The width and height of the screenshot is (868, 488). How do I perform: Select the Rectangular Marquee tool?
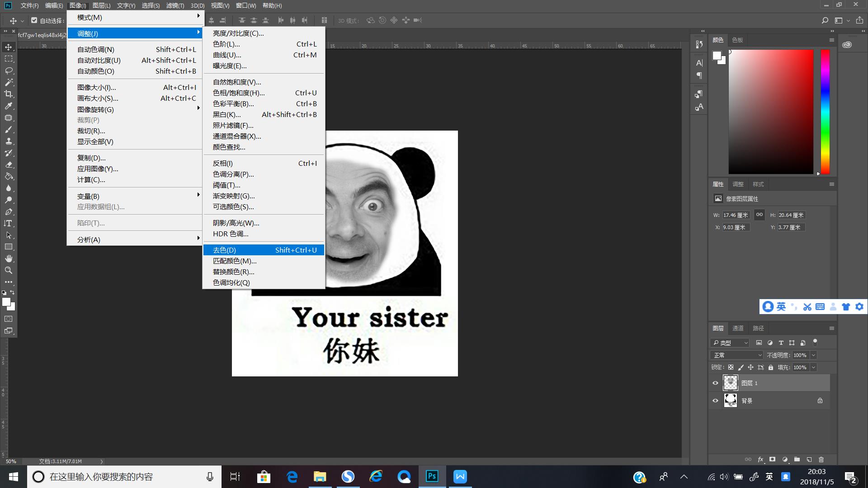(x=9, y=59)
